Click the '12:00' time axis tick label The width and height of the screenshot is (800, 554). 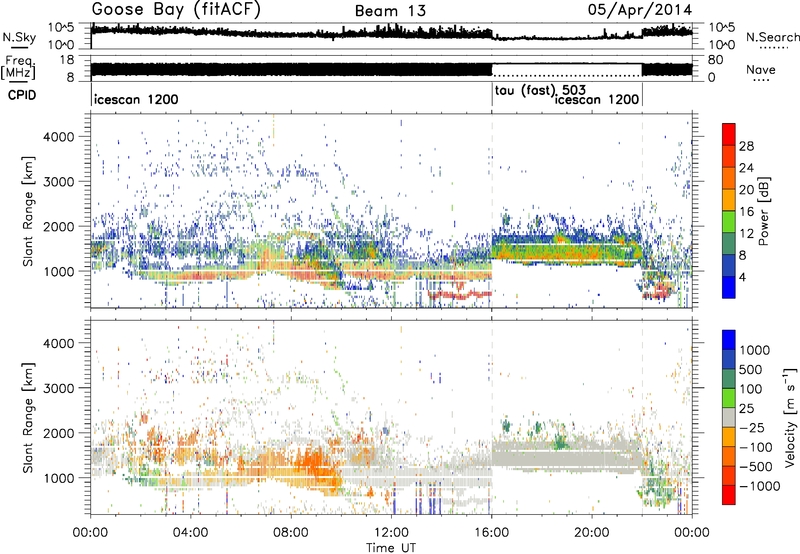pos(391,532)
